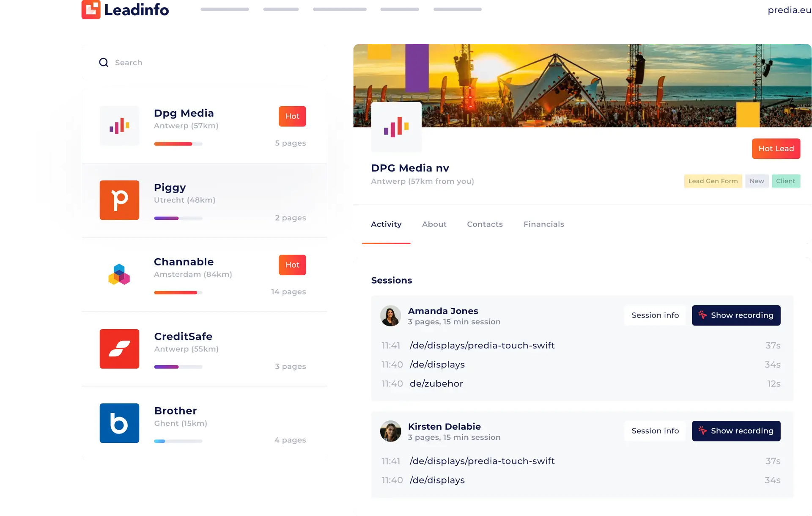Click the '2 pages' count on Piggy
812x516 pixels.
pyautogui.click(x=290, y=218)
